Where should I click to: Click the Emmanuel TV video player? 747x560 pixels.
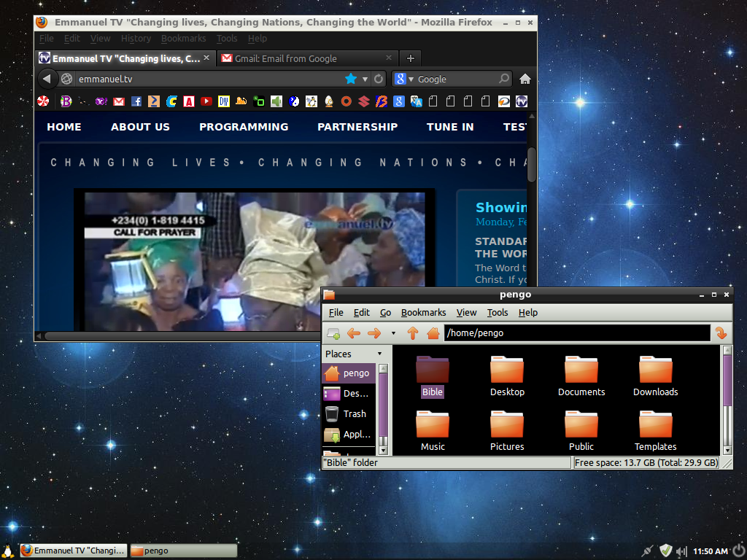[255, 260]
